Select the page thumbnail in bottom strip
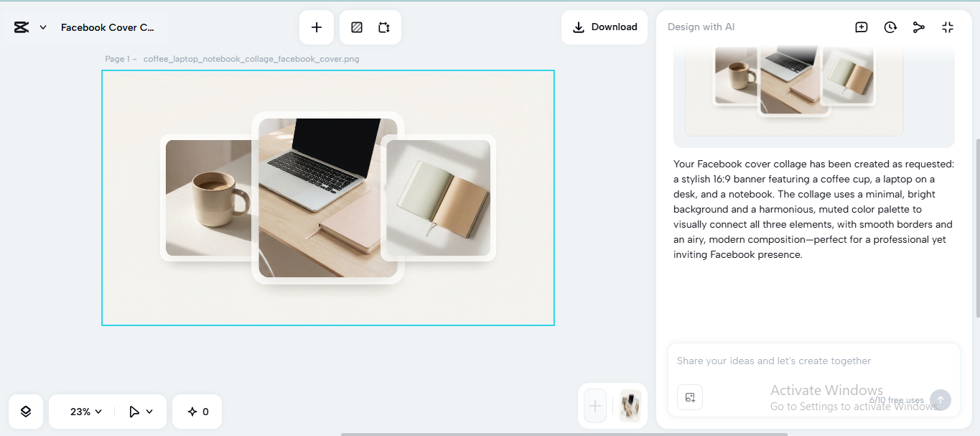This screenshot has width=980, height=436. point(630,406)
